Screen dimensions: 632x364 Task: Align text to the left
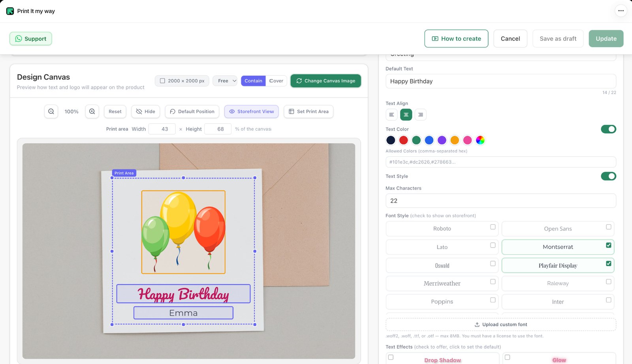pos(391,115)
